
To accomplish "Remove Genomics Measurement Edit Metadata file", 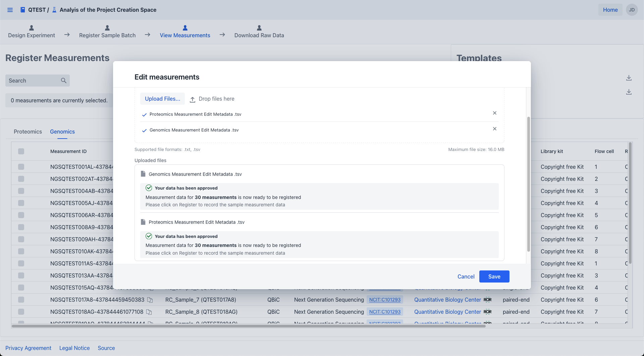I will pyautogui.click(x=494, y=129).
